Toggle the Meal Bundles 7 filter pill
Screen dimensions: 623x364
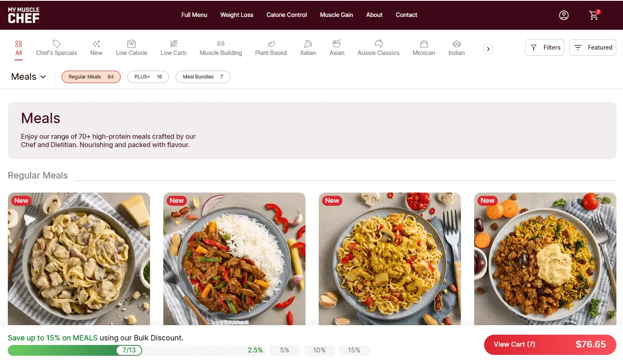coord(203,77)
